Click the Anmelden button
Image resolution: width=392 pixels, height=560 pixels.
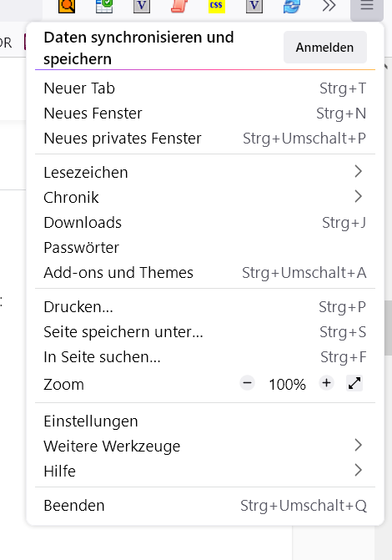(325, 47)
